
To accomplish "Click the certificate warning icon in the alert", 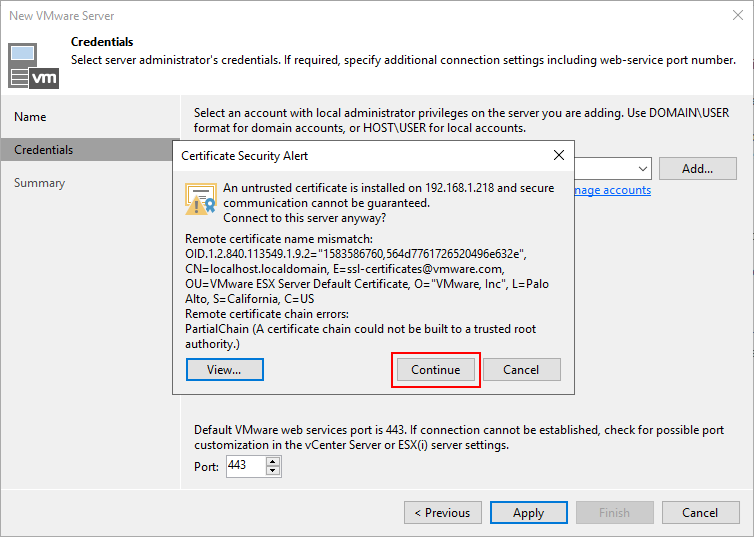I will click(201, 199).
